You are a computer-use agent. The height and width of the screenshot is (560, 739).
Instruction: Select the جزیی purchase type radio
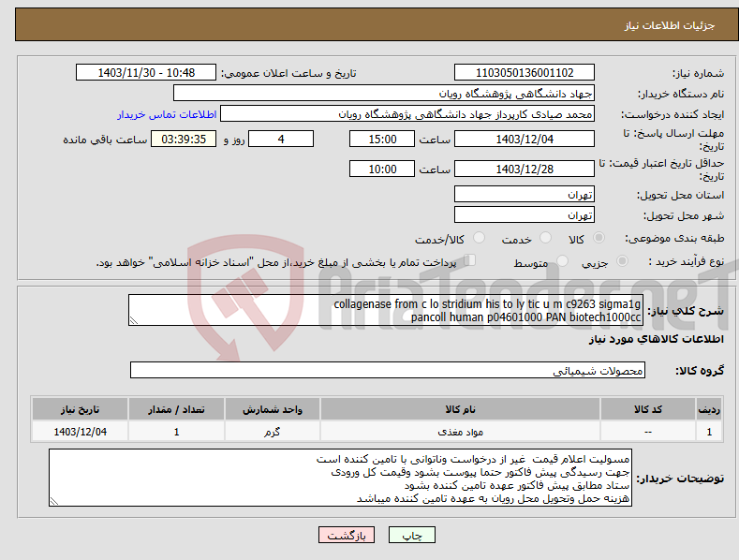pyautogui.click(x=622, y=260)
